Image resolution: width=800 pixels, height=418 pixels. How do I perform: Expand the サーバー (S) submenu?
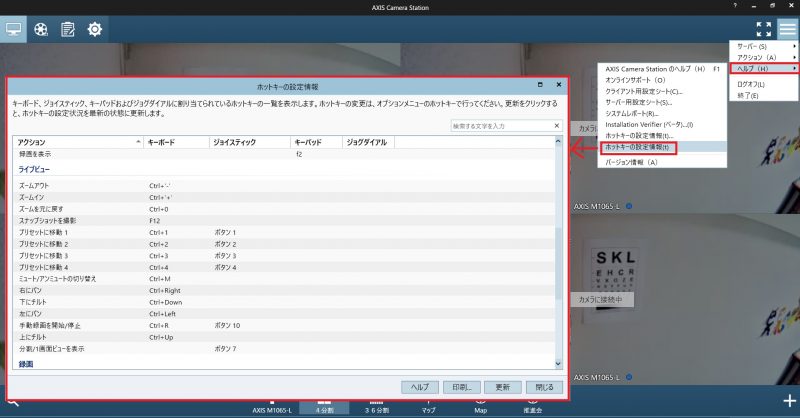764,46
